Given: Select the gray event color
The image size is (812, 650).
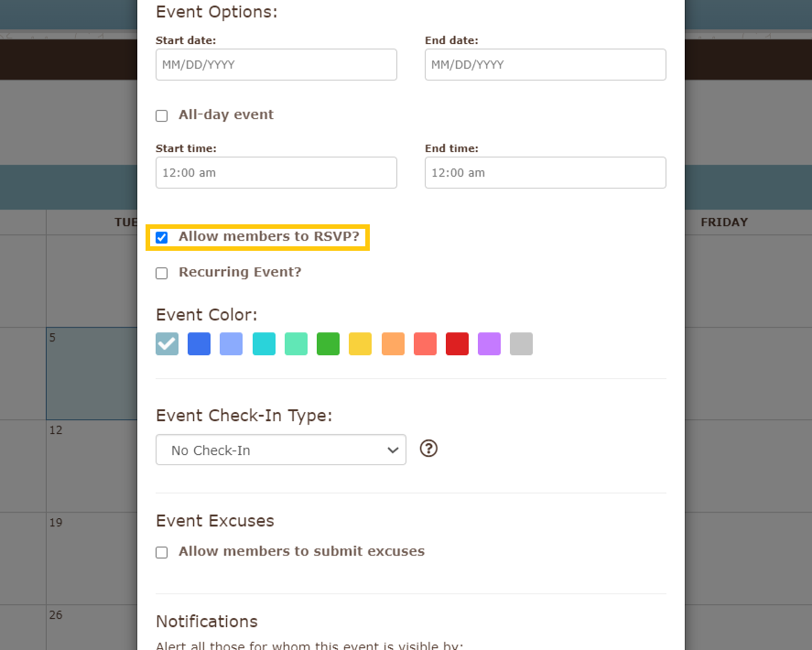Looking at the screenshot, I should click(x=521, y=343).
